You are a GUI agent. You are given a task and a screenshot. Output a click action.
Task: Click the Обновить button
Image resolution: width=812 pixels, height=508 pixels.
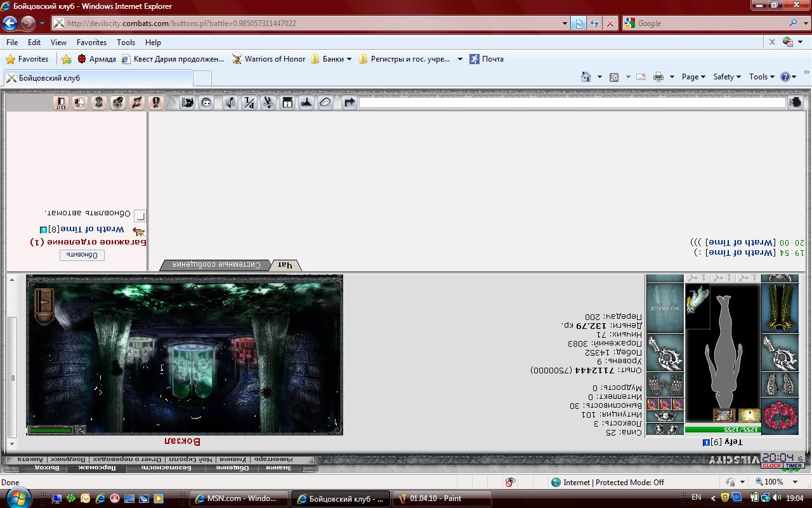[82, 255]
